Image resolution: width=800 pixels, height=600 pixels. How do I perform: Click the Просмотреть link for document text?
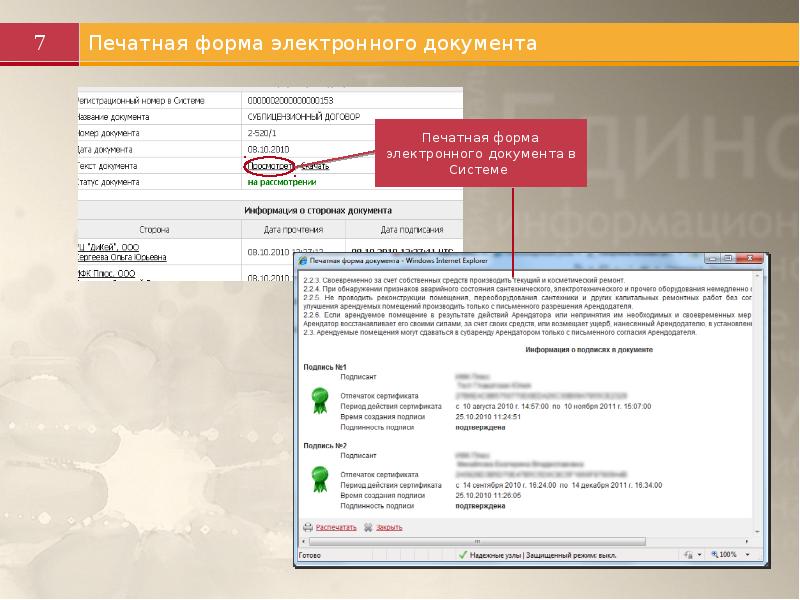point(269,166)
